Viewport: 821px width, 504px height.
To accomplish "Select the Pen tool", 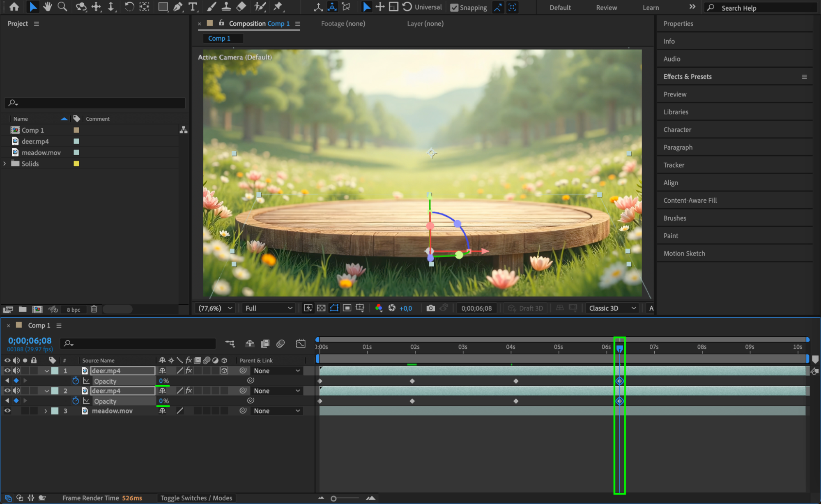I will click(178, 7).
